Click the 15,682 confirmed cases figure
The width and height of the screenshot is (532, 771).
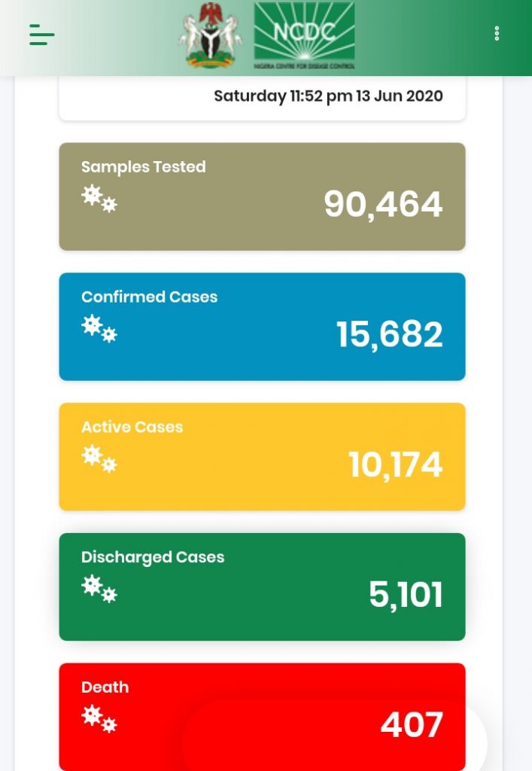(389, 334)
